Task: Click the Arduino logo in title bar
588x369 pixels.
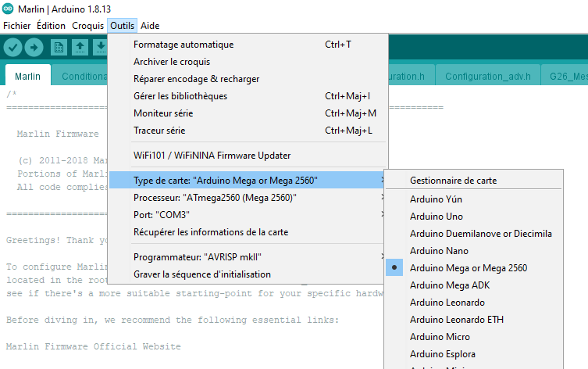Action: point(8,9)
